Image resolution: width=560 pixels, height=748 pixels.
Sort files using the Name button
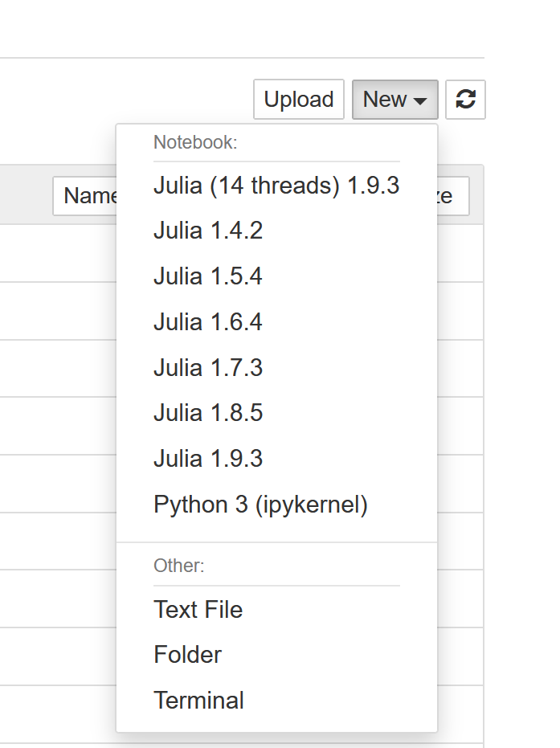pyautogui.click(x=85, y=196)
